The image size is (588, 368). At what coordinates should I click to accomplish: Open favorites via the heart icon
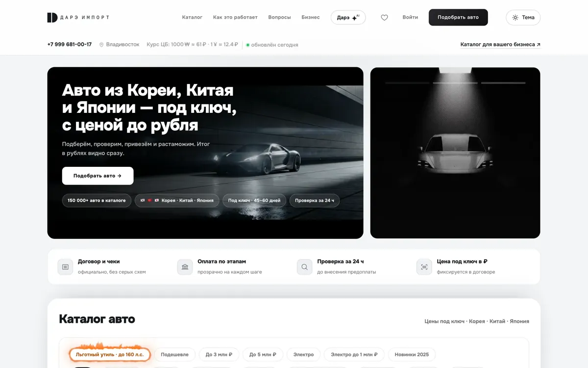(384, 17)
